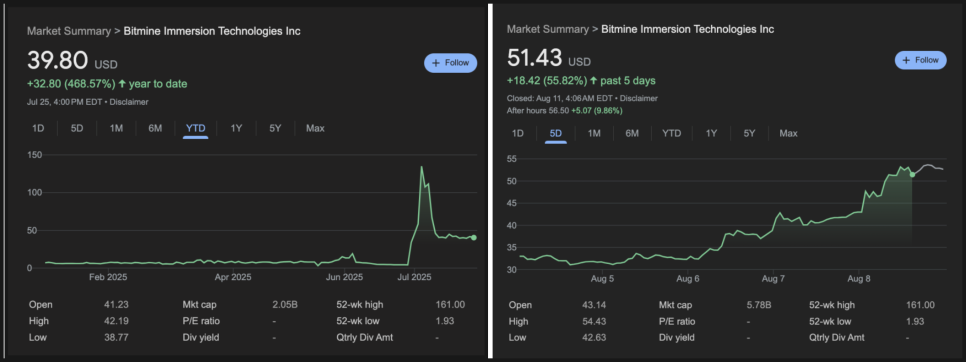Select 1D tab in right chart
The image size is (966, 362).
coord(518,133)
